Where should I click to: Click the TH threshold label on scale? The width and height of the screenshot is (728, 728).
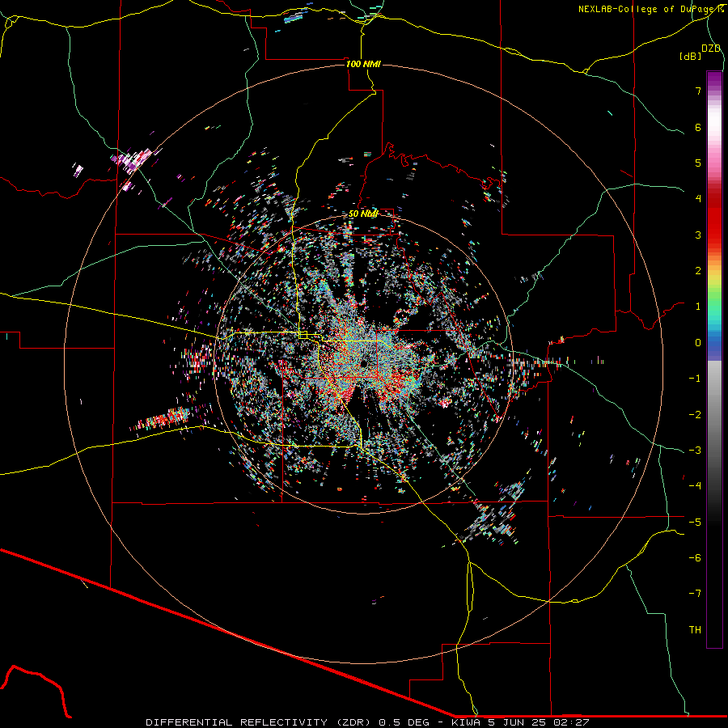click(695, 630)
